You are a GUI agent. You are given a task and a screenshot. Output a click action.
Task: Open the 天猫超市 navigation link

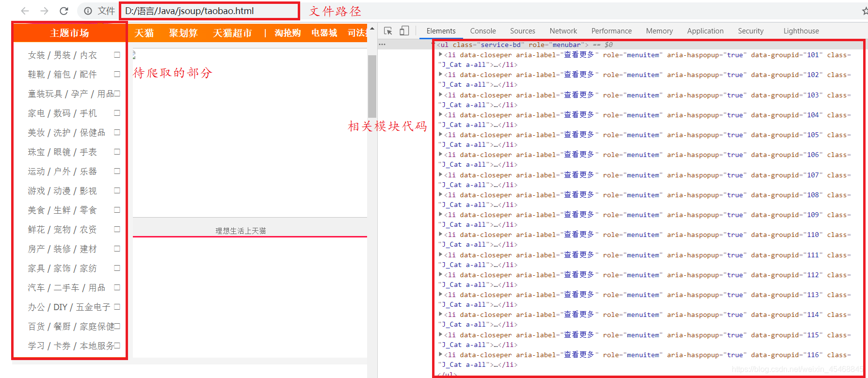tap(232, 33)
